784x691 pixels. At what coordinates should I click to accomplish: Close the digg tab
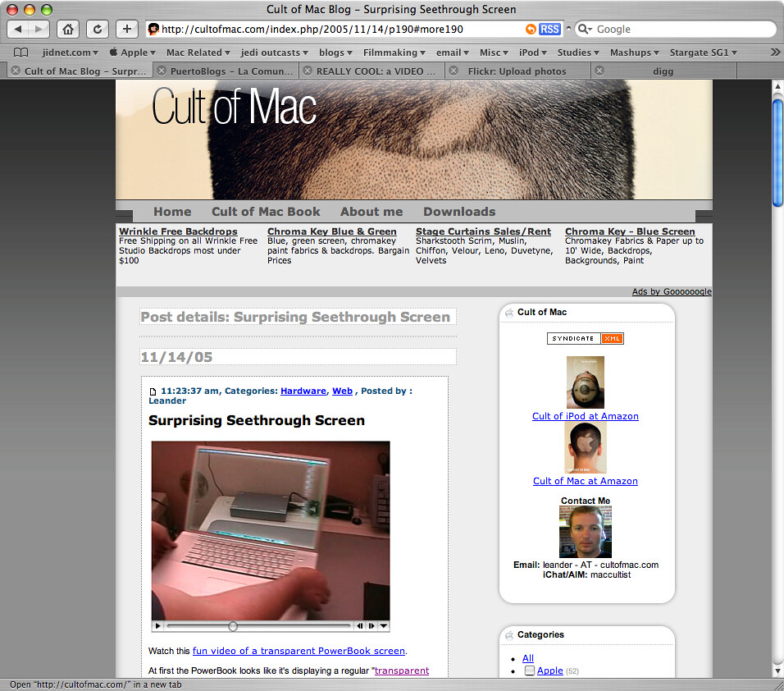[599, 71]
